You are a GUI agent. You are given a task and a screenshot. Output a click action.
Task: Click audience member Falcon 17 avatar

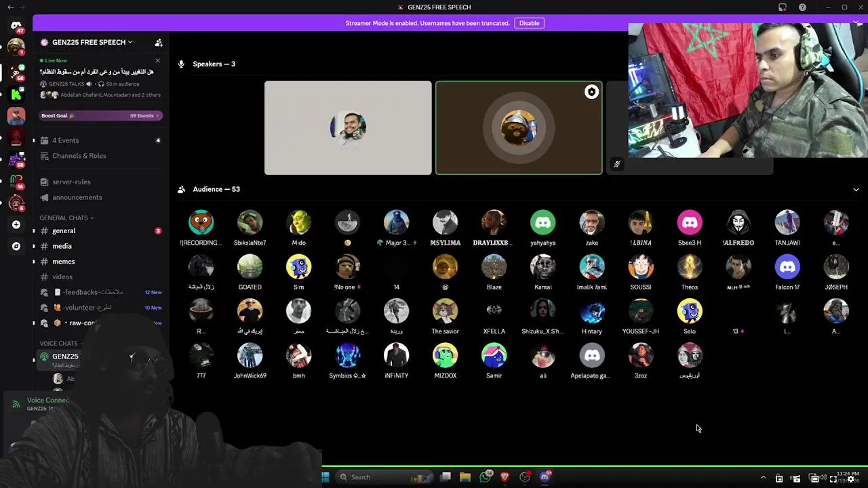(x=787, y=267)
